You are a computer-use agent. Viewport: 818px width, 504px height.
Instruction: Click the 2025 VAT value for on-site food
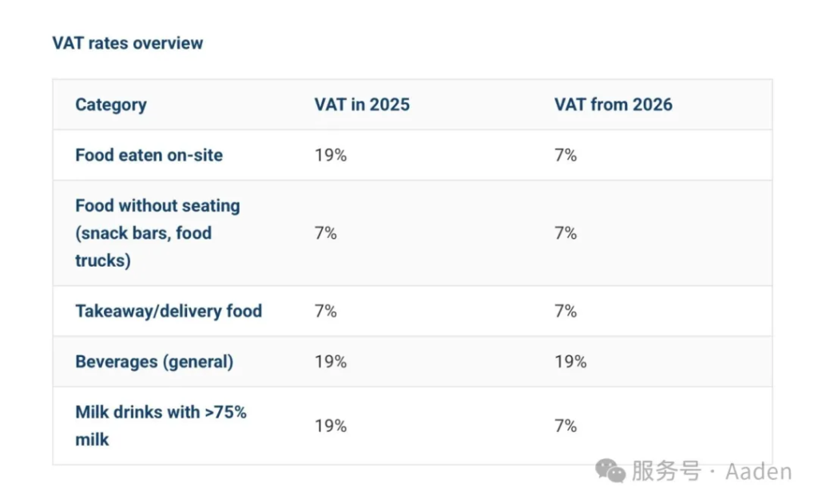[331, 155]
